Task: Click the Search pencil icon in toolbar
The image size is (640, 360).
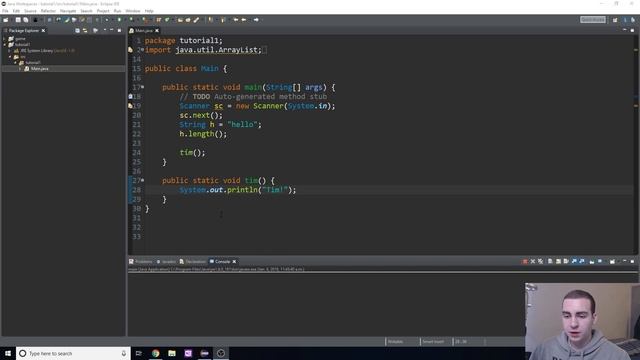Action: pyautogui.click(x=196, y=20)
